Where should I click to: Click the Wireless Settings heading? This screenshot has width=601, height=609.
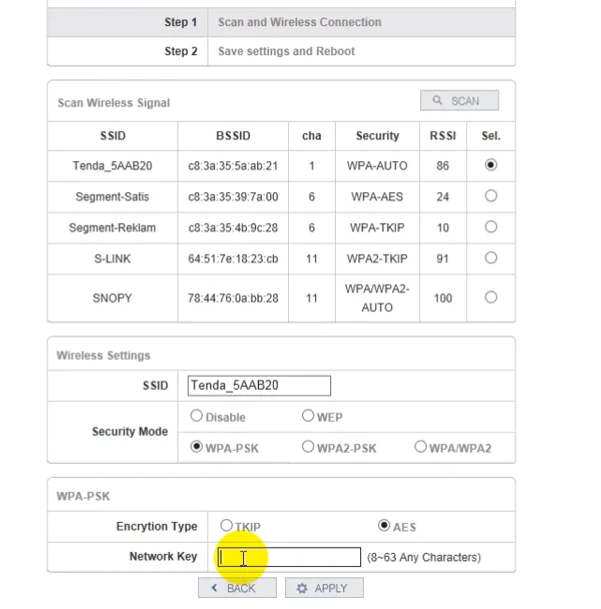[x=103, y=355]
